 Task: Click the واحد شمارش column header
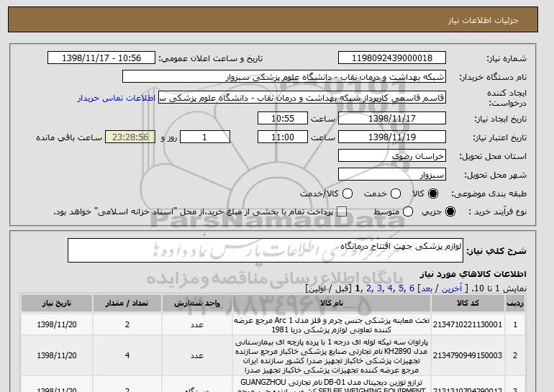tap(197, 304)
